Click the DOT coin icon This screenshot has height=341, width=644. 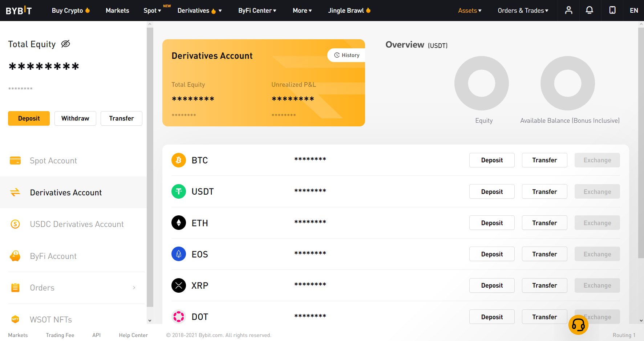[x=179, y=317]
